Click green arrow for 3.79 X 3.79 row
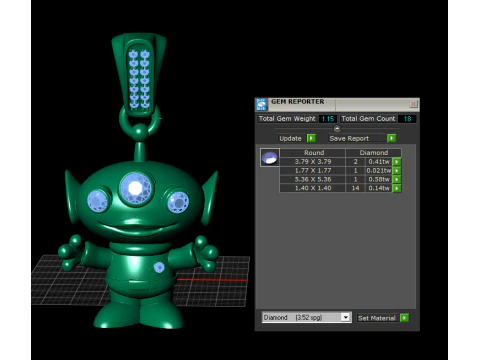This screenshot has height=360, width=480. coord(397,162)
